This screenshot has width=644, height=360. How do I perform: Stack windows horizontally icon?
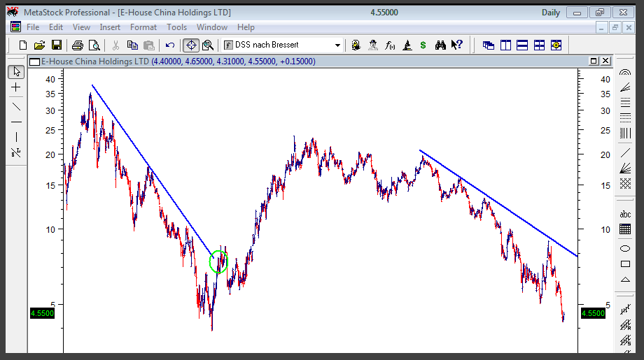522,45
